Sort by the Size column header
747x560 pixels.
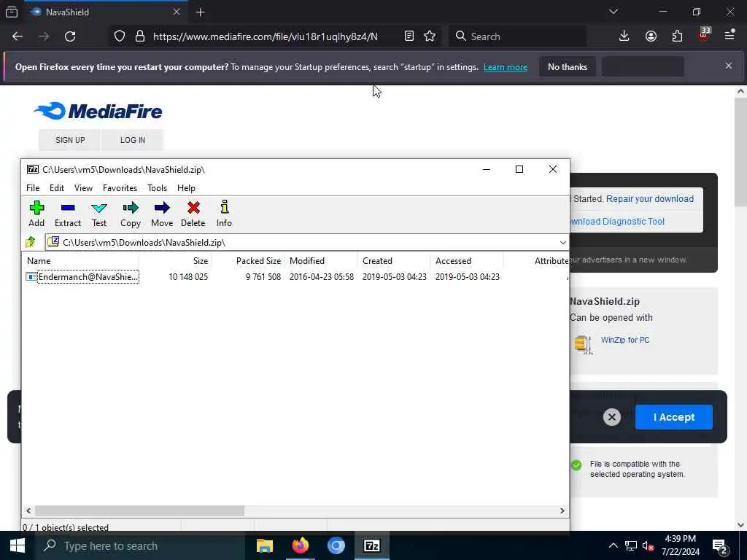[175, 261]
